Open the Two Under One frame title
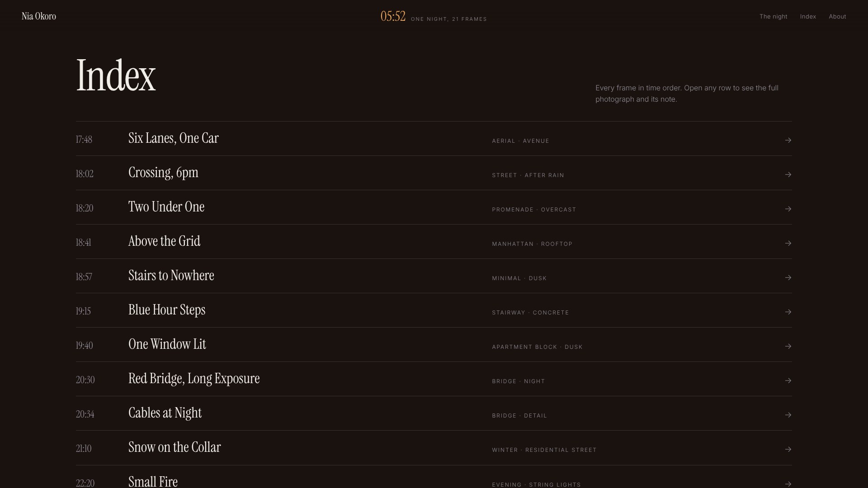Viewport: 868px width, 488px height. point(166,207)
